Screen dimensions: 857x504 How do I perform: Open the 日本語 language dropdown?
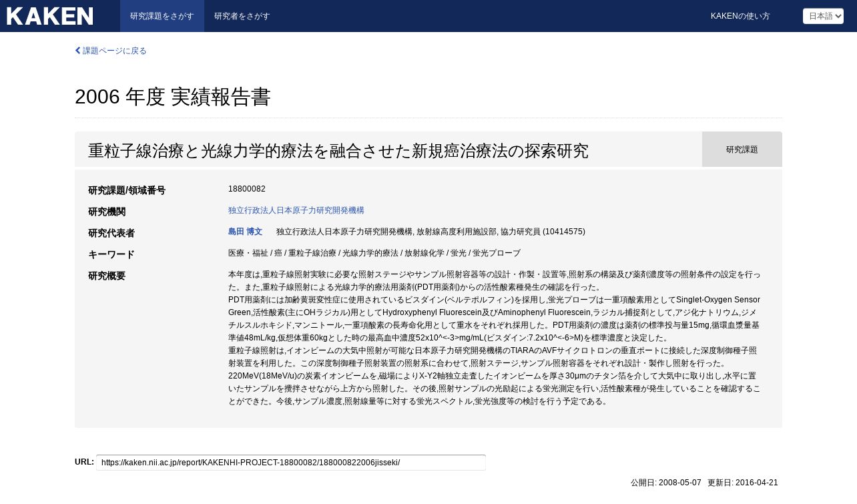pos(823,16)
